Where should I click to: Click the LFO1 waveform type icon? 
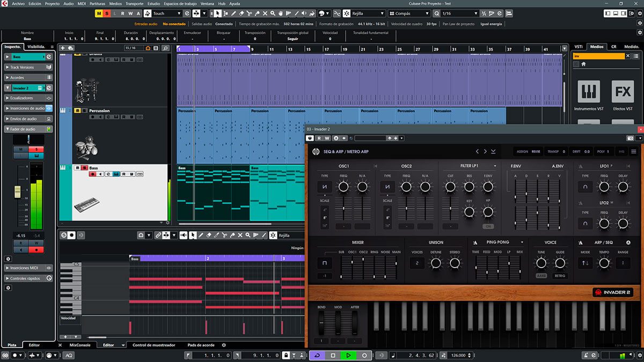coord(585,187)
